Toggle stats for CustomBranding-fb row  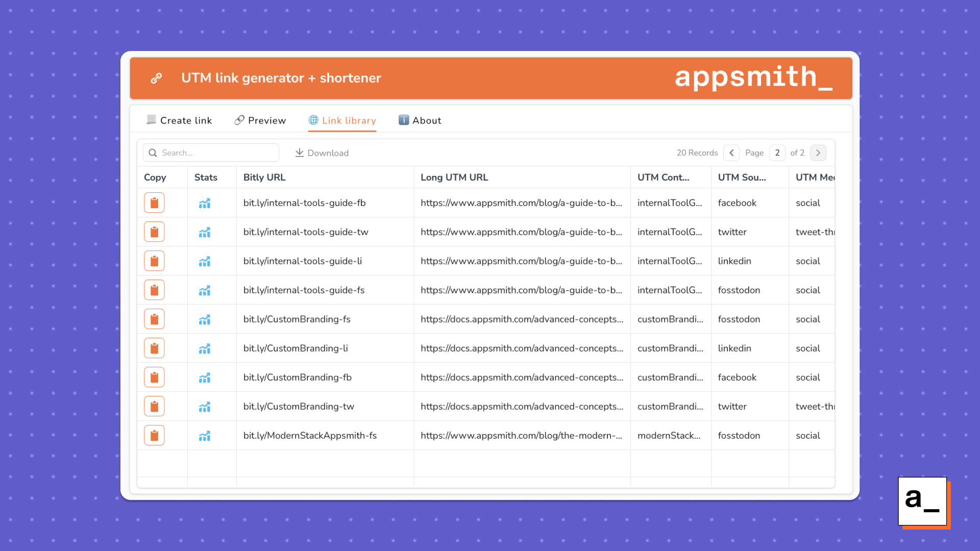(205, 378)
